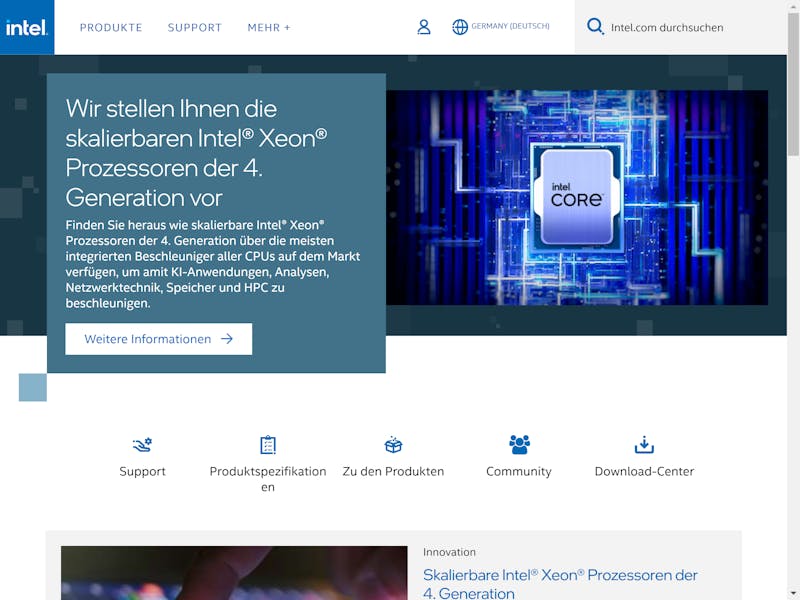
Task: Click the Community people icon
Action: pos(519,444)
